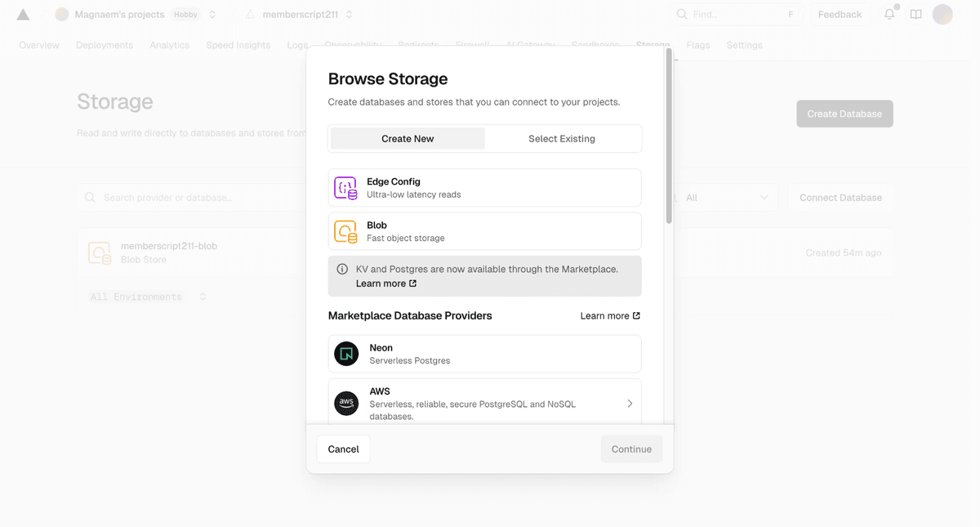Choose Neon serverless Postgres provider
This screenshot has height=527, width=980.
(x=484, y=352)
